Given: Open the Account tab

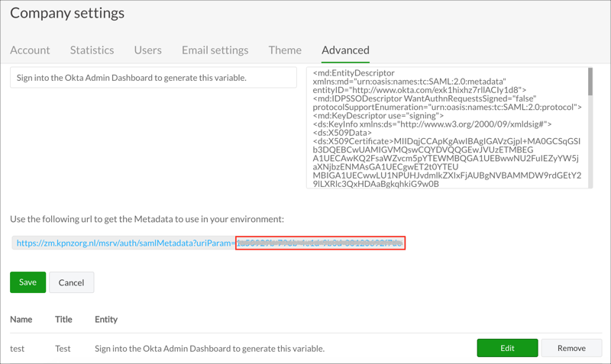Looking at the screenshot, I should pyautogui.click(x=30, y=50).
